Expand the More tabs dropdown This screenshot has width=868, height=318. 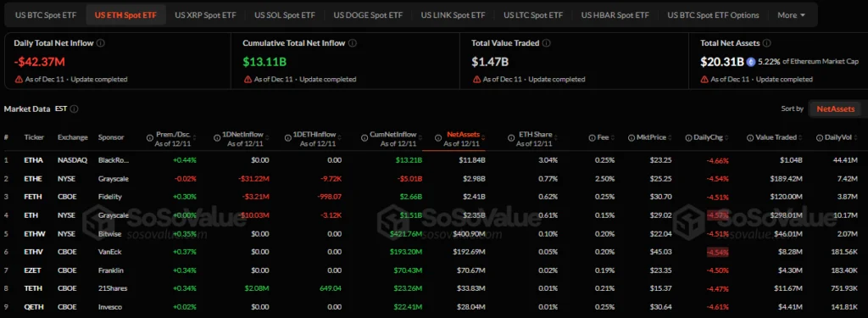tap(791, 15)
